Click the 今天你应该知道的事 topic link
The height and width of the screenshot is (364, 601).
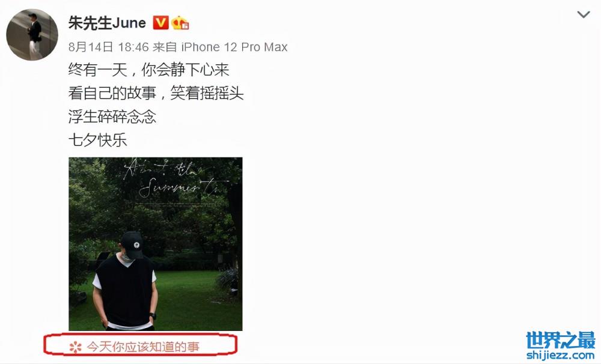click(x=143, y=347)
